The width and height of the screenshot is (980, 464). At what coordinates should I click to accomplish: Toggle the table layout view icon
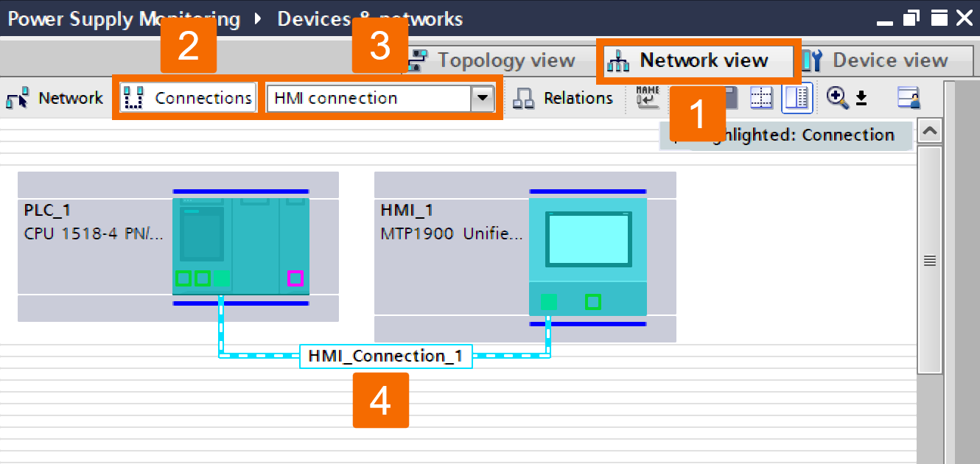click(797, 98)
